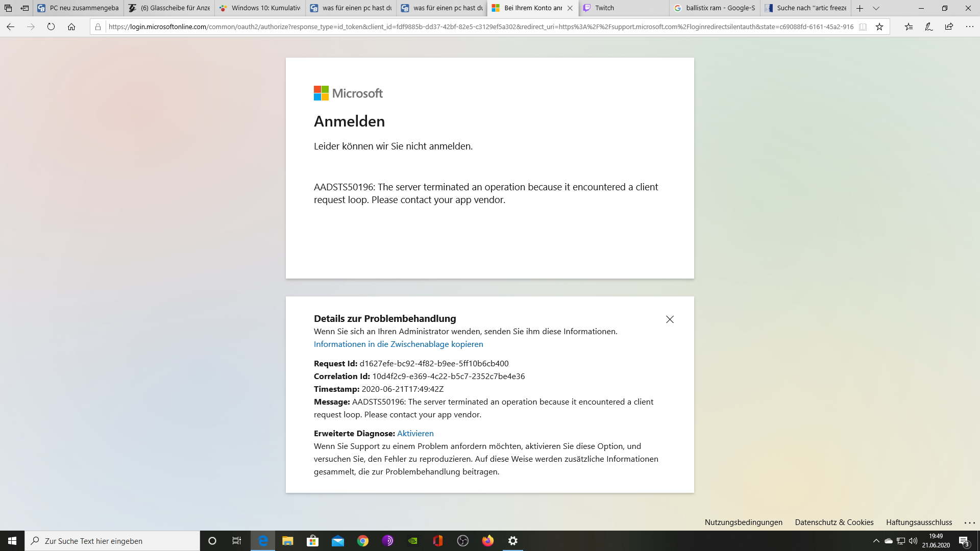The height and width of the screenshot is (551, 980).
Task: Show tabs set aside icon
Action: pos(8,8)
